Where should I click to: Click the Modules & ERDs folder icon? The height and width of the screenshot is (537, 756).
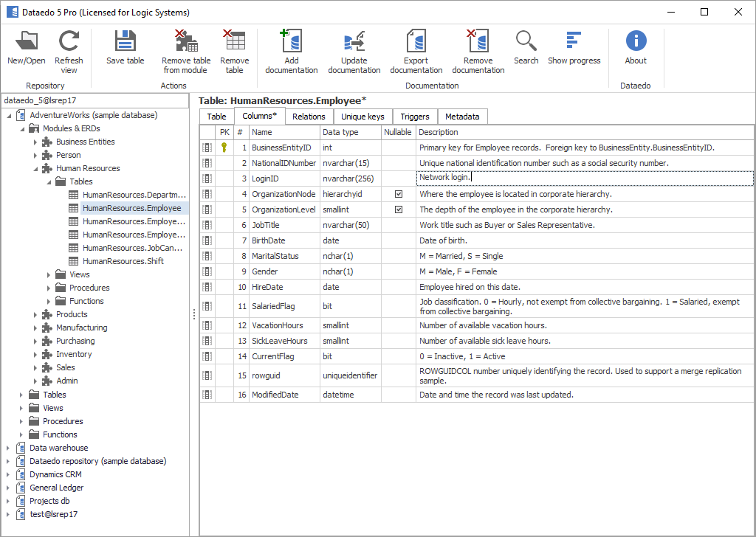[34, 128]
